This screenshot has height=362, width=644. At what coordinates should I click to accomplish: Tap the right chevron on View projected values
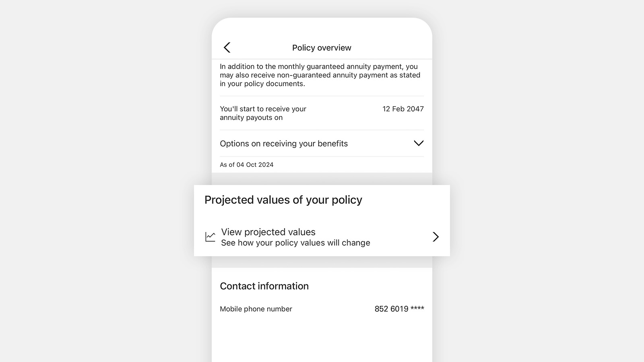[x=436, y=237]
